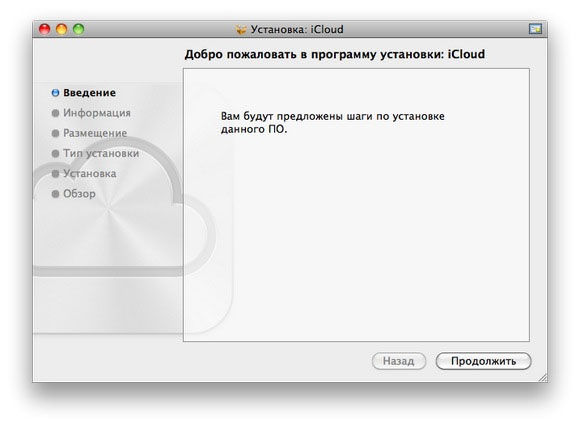
Task: Select the Введение step in the sidebar
Action: pyautogui.click(x=90, y=93)
